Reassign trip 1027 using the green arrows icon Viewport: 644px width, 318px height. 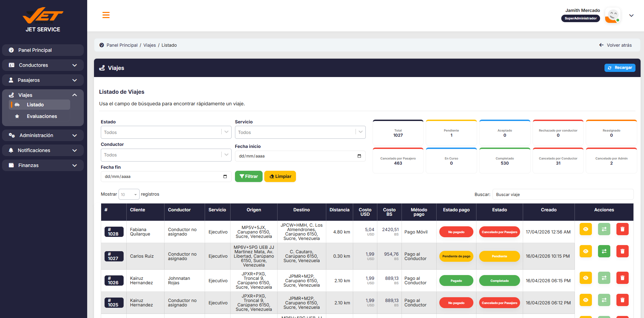(604, 251)
